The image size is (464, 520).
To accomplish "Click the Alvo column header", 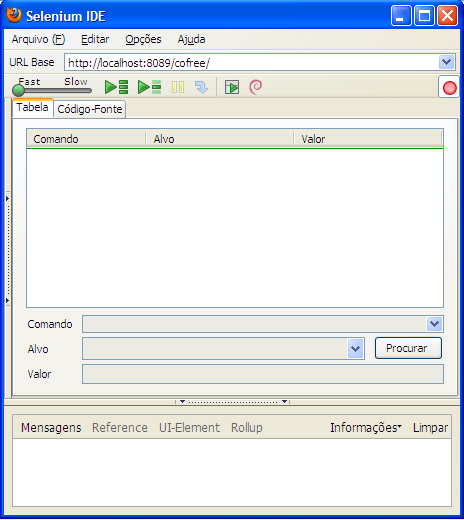I will tap(220, 139).
